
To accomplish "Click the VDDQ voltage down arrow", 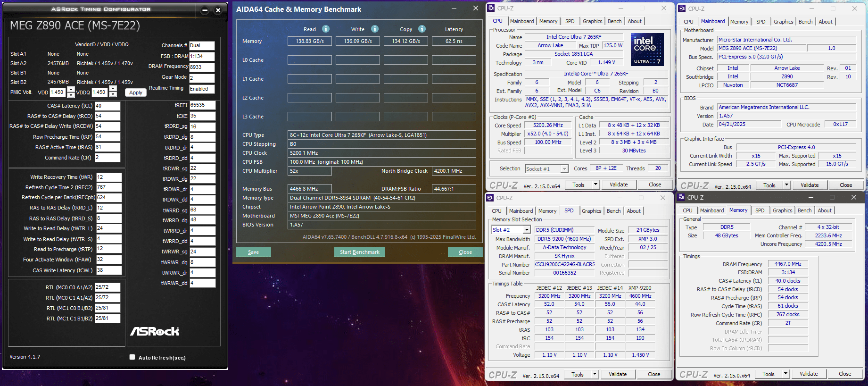I will pyautogui.click(x=113, y=95).
